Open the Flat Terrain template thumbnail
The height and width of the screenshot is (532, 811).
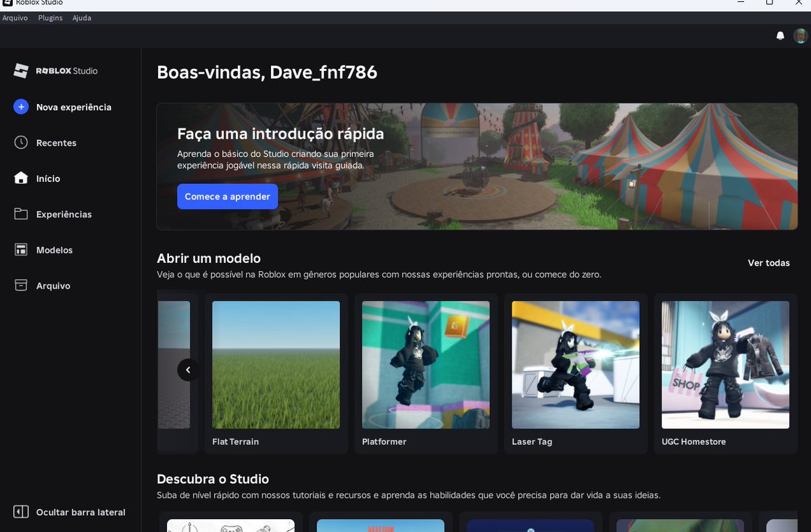276,364
